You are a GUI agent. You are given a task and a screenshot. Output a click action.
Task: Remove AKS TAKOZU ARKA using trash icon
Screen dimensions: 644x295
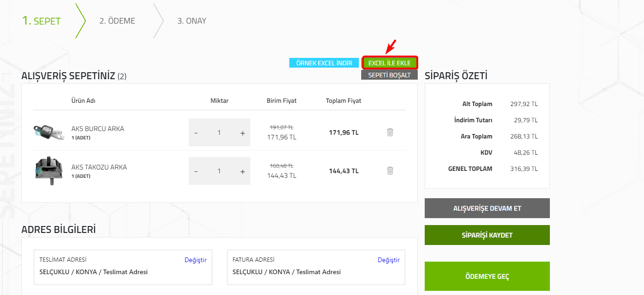click(x=390, y=171)
